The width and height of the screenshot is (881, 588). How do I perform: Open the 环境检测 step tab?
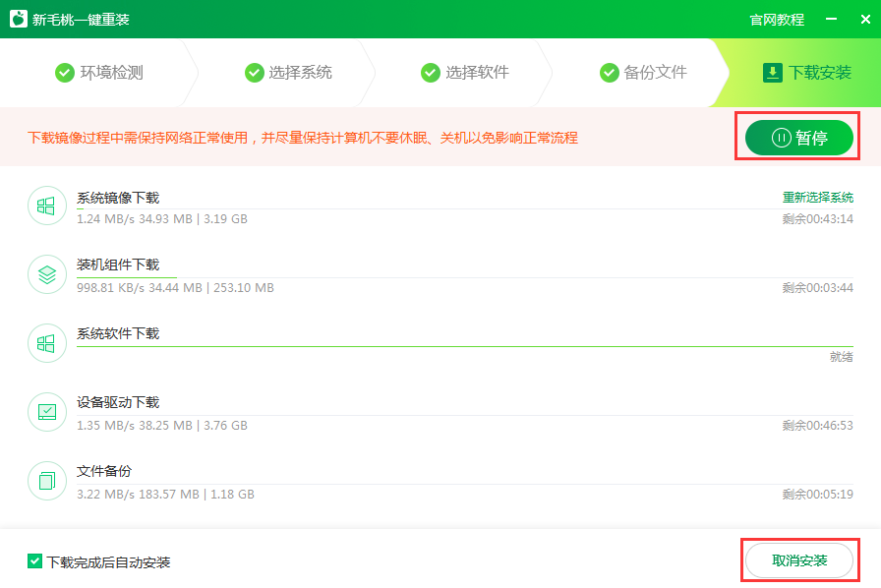pyautogui.click(x=98, y=73)
